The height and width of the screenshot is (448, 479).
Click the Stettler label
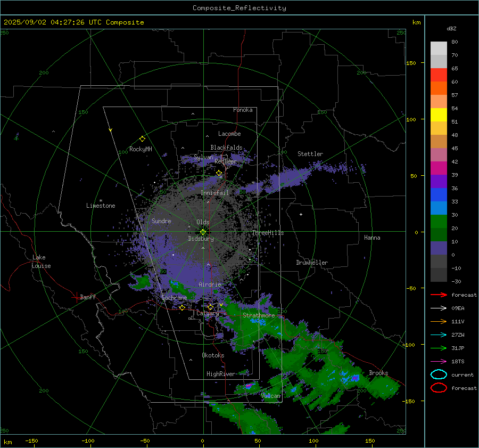[310, 154]
